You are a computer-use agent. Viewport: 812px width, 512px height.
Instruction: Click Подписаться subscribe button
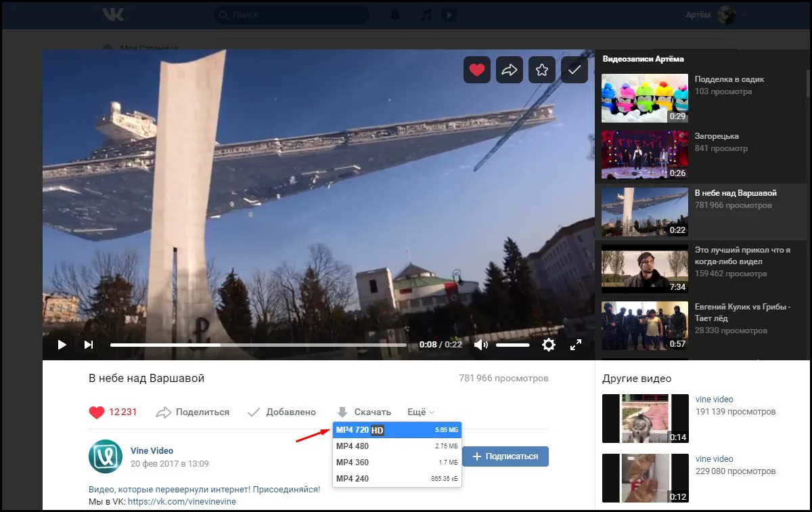point(505,456)
